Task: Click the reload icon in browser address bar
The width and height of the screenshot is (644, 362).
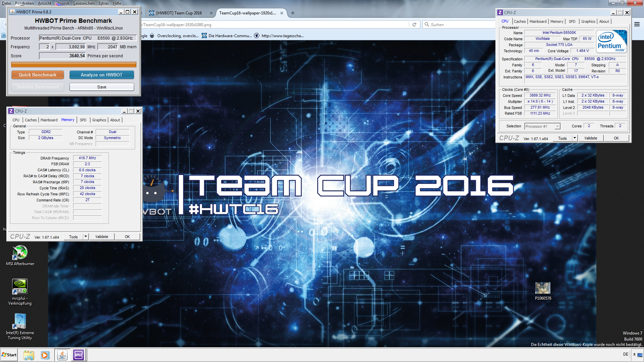Action: point(414,24)
